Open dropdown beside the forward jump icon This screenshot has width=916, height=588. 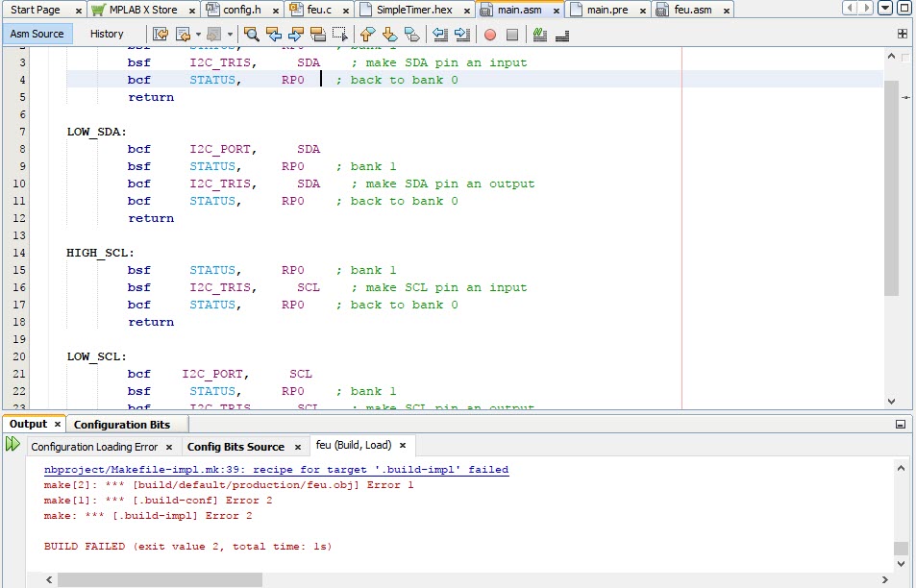coord(228,32)
